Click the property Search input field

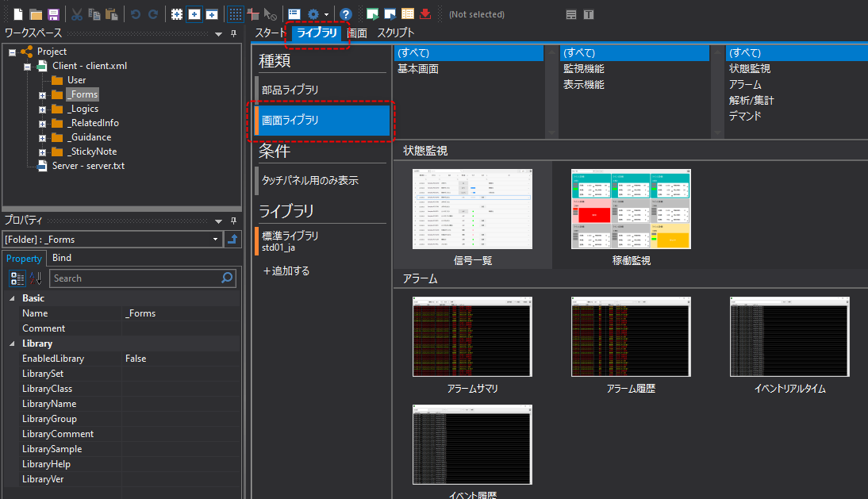pos(135,278)
